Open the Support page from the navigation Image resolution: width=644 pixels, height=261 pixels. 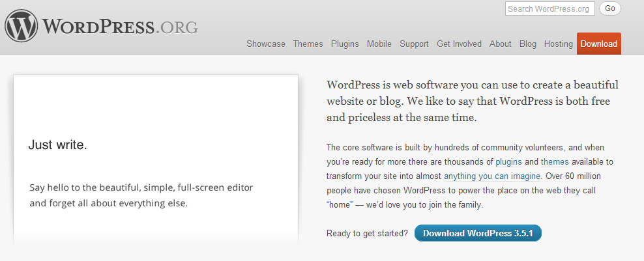(x=414, y=44)
